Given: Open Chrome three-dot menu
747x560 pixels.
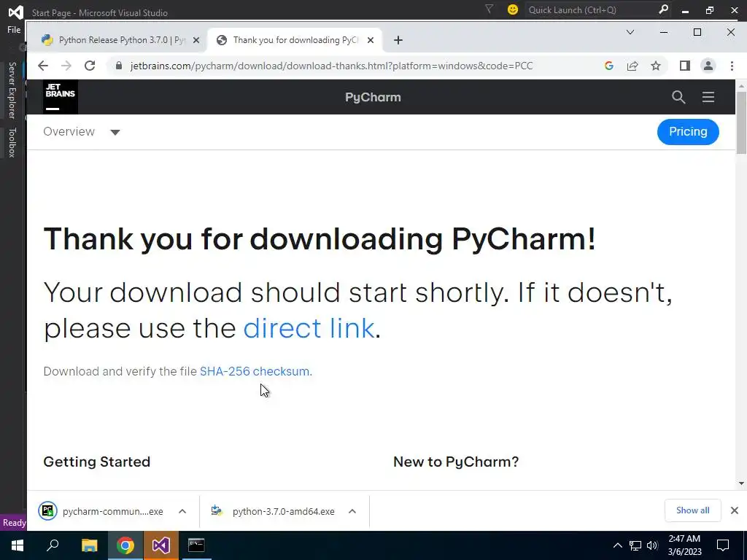Looking at the screenshot, I should 732,66.
